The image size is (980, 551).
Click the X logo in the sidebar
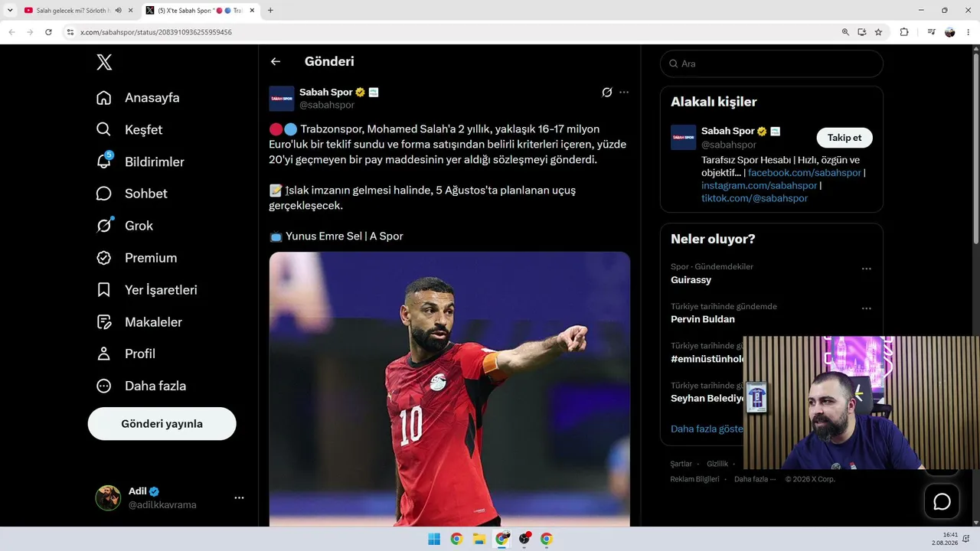(104, 63)
